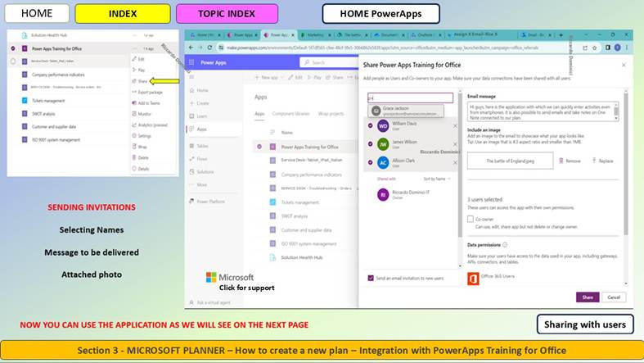Open Sort by Name dropdown
Viewport: 644px width, 363px height.
point(437,179)
